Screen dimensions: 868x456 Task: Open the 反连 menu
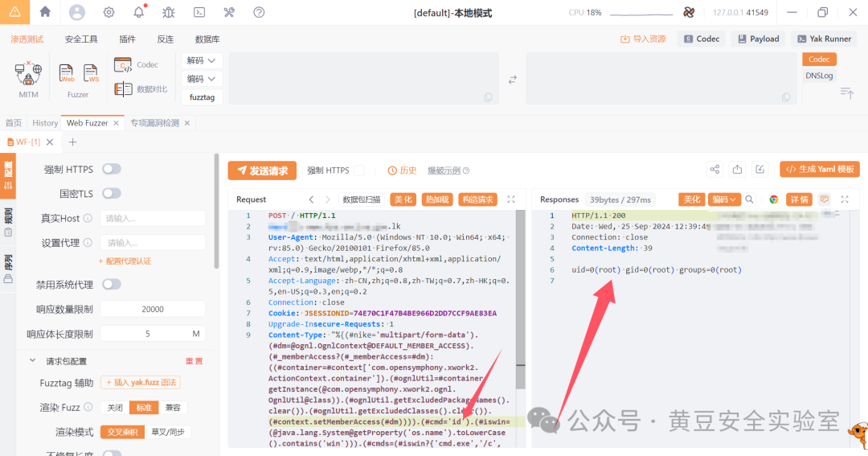pos(165,39)
